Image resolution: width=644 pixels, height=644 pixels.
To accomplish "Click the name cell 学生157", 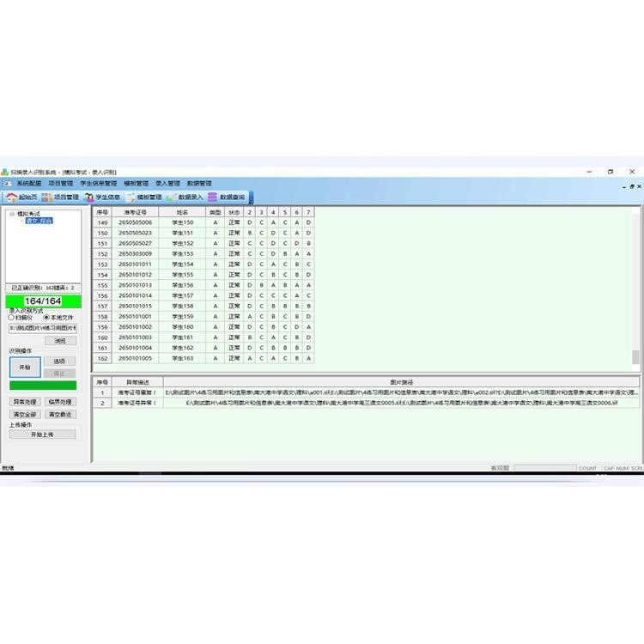I will tap(182, 295).
